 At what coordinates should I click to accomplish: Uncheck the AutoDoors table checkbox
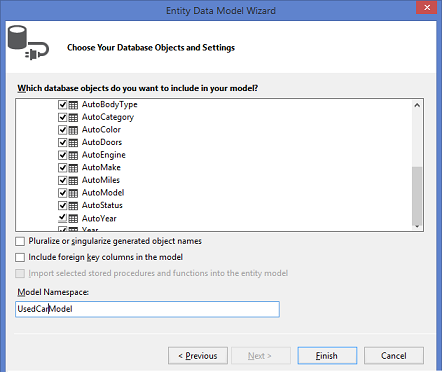coord(62,143)
